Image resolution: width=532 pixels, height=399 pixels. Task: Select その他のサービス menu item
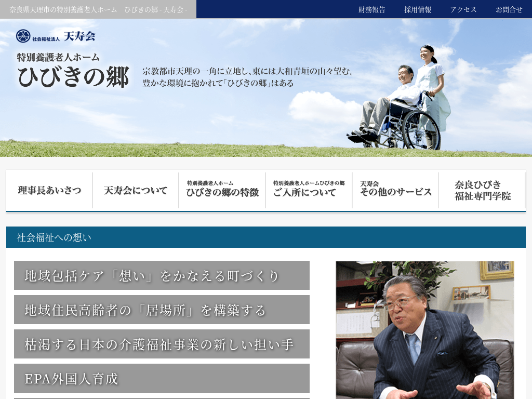coord(395,190)
